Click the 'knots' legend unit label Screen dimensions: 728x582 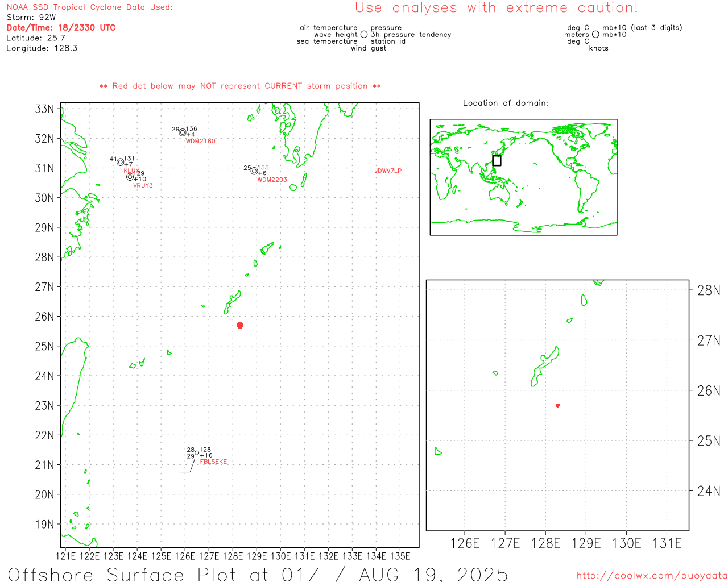click(599, 48)
